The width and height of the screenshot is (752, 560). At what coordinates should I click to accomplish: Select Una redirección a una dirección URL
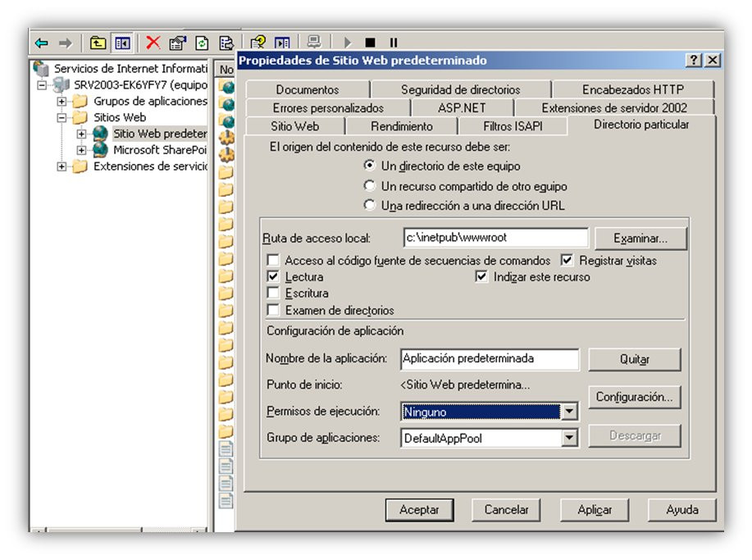click(369, 205)
